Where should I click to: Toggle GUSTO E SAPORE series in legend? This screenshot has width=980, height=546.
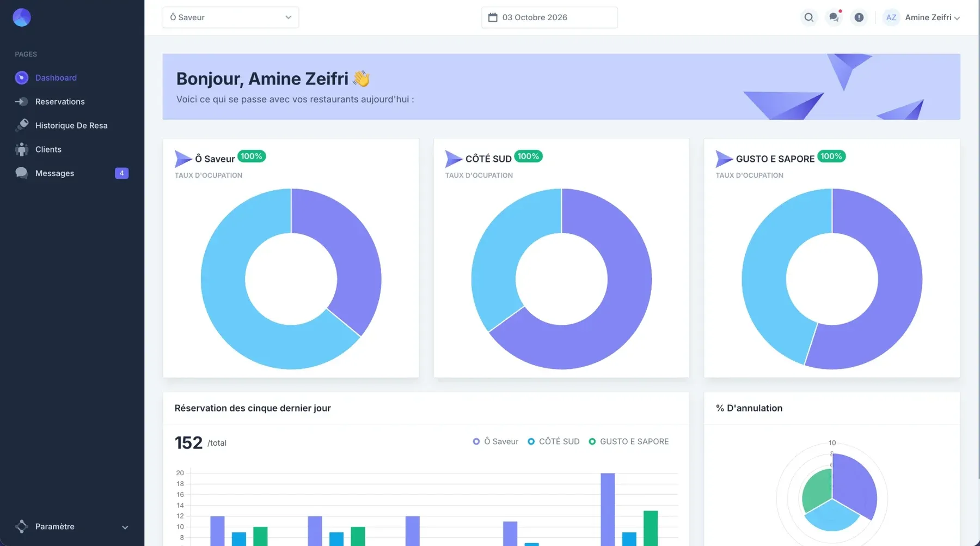pyautogui.click(x=629, y=441)
